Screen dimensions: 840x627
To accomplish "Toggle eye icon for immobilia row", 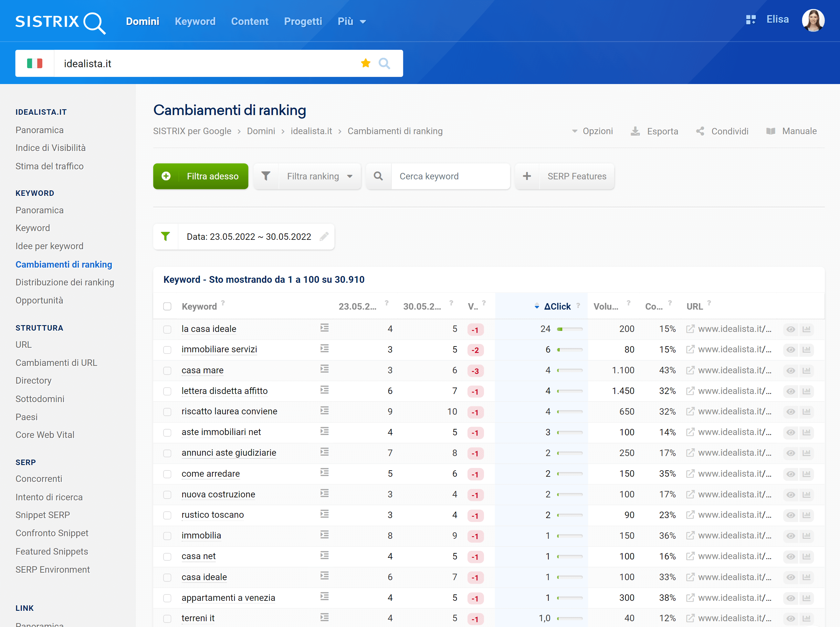I will point(791,536).
